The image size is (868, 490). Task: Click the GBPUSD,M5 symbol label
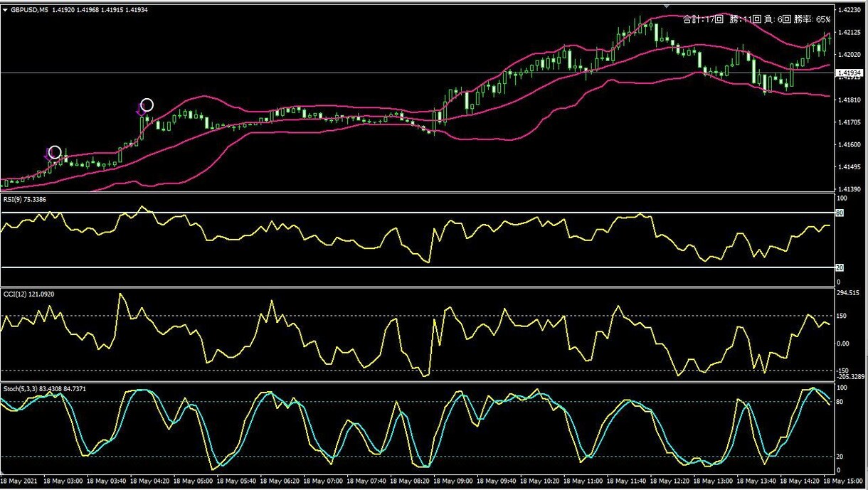[x=29, y=10]
